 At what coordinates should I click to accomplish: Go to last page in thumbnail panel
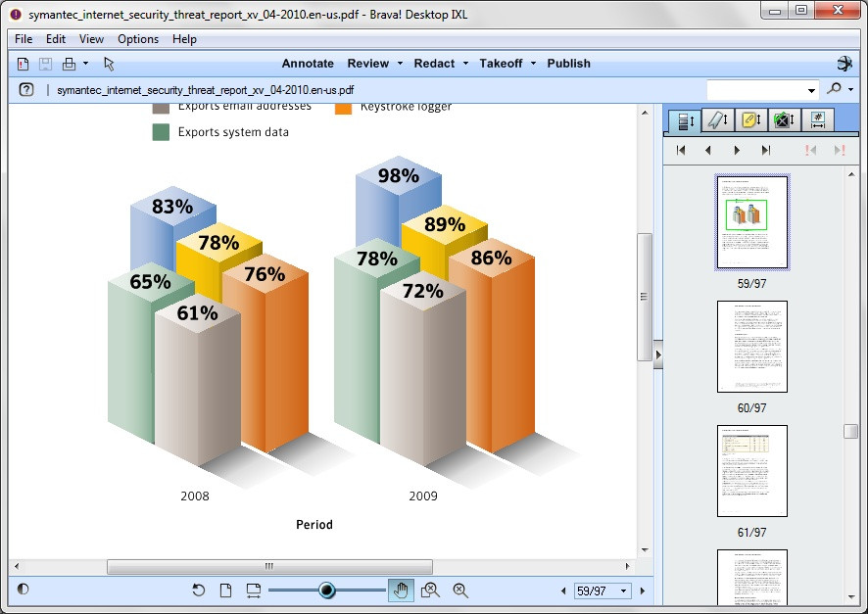pos(765,150)
